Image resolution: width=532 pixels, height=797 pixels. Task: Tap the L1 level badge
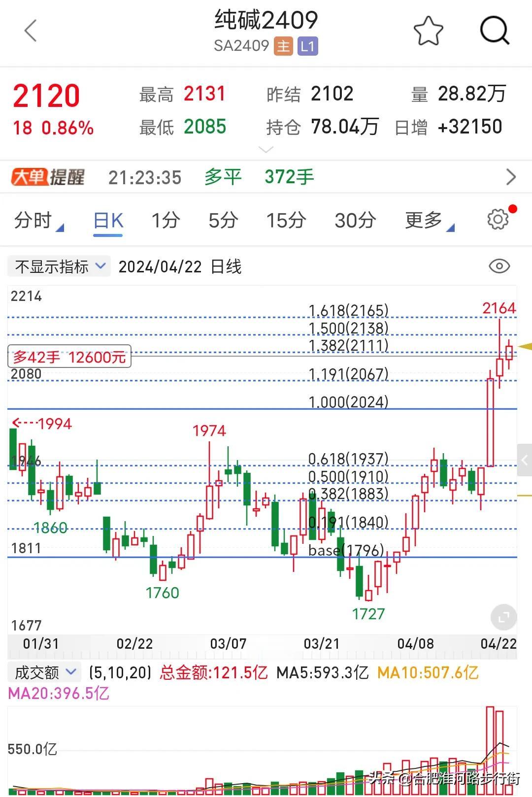point(307,46)
